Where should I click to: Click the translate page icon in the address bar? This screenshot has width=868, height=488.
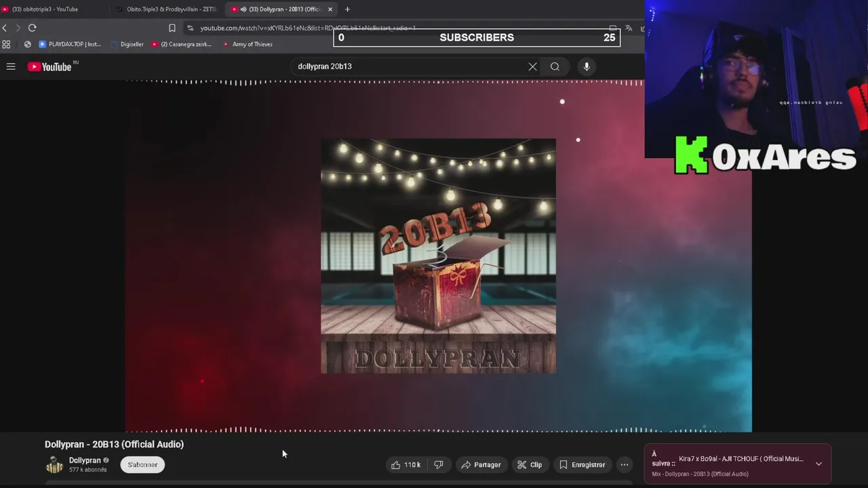pyautogui.click(x=629, y=28)
